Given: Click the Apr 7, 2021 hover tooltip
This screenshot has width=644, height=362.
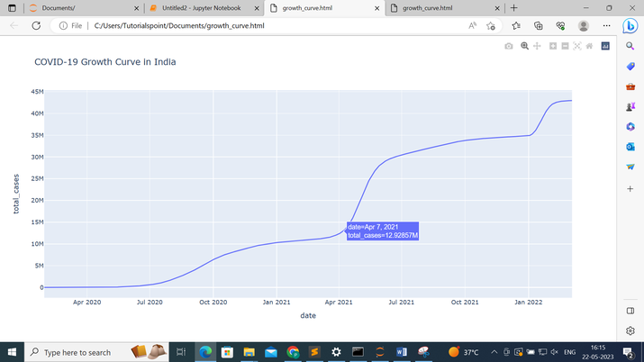Looking at the screenshot, I should (383, 231).
